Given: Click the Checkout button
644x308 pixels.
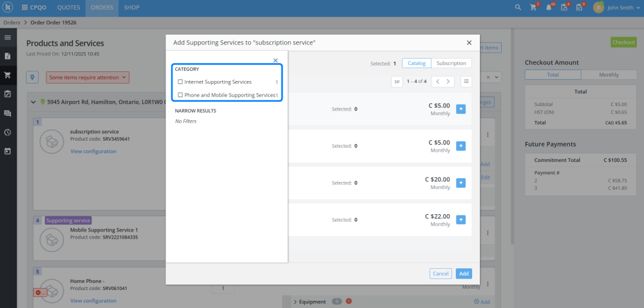Looking at the screenshot, I should click(623, 42).
